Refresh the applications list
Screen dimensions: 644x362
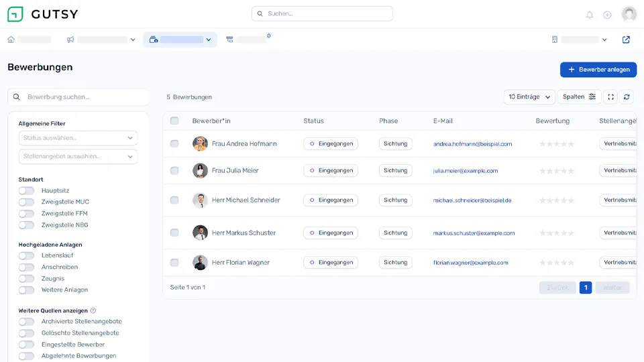pyautogui.click(x=627, y=97)
